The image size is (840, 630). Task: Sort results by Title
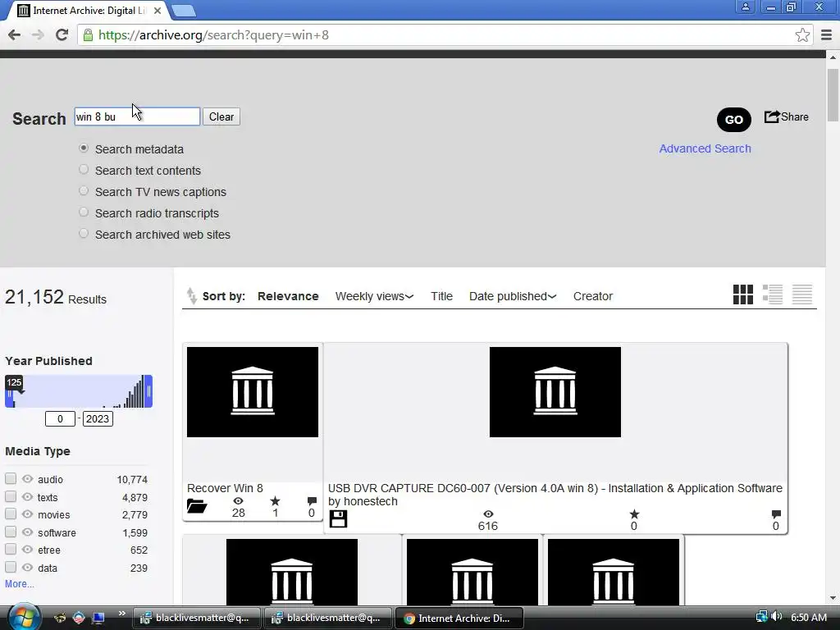point(441,296)
